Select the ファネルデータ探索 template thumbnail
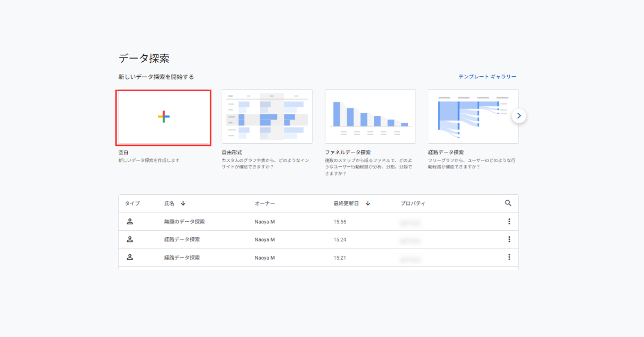Viewport: 644px width, 337px height. (370, 116)
